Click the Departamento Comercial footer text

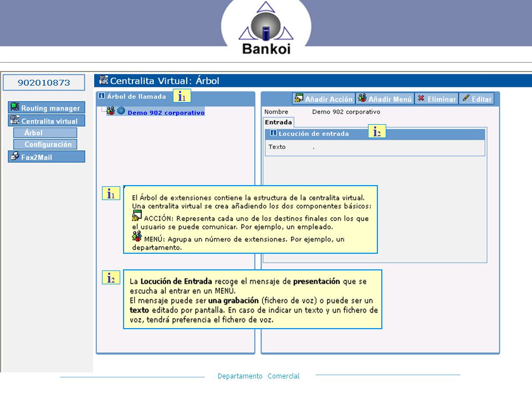point(259,376)
